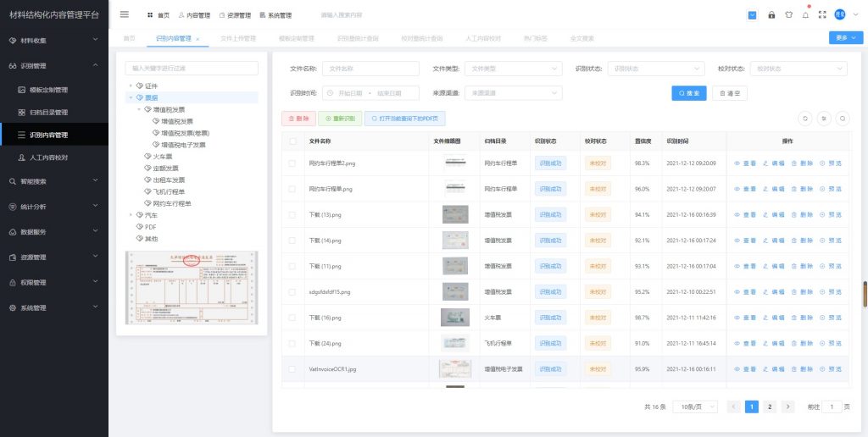Select the 下载 (14).png row checkbox
868x437 pixels.
(292, 240)
